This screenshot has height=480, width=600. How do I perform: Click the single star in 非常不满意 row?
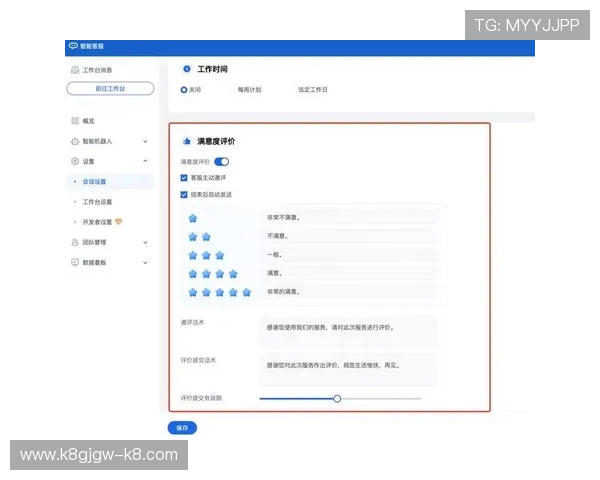point(193,218)
